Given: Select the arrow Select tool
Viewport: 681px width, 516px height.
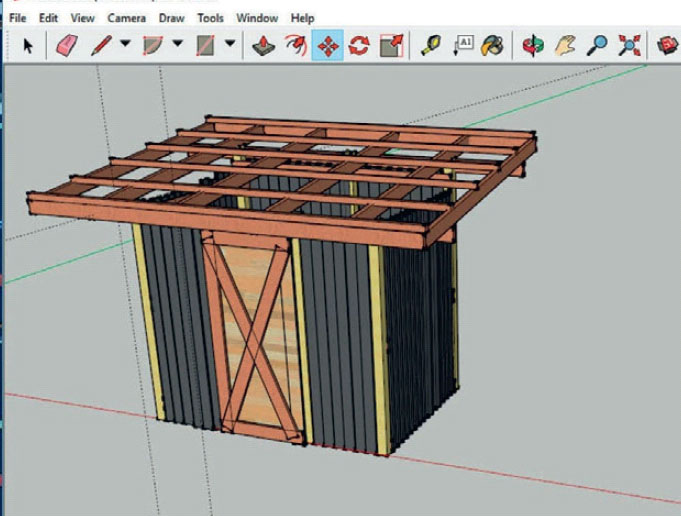Looking at the screenshot, I should coord(28,45).
